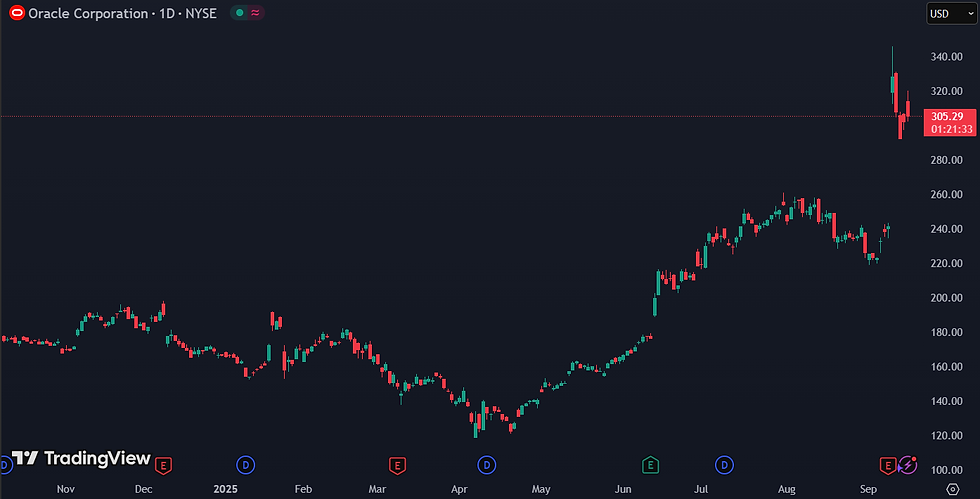Click the Jul label on time axis
The width and height of the screenshot is (980, 499).
point(701,489)
